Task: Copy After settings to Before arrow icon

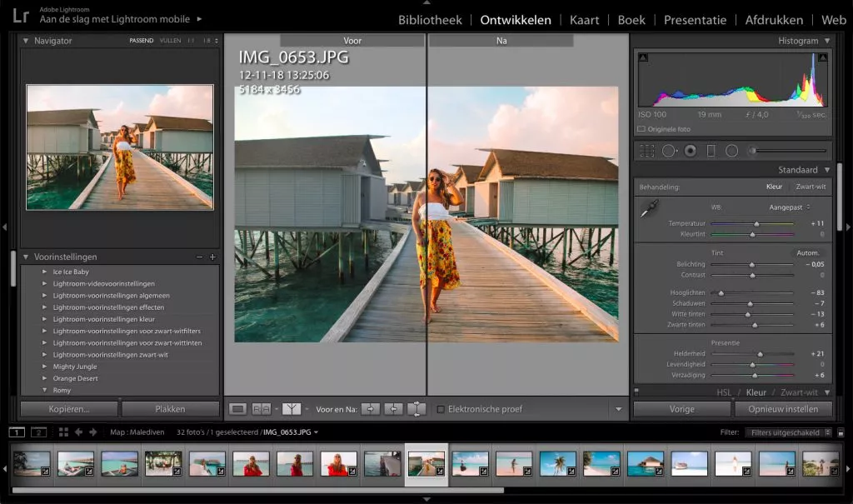Action: (x=393, y=409)
